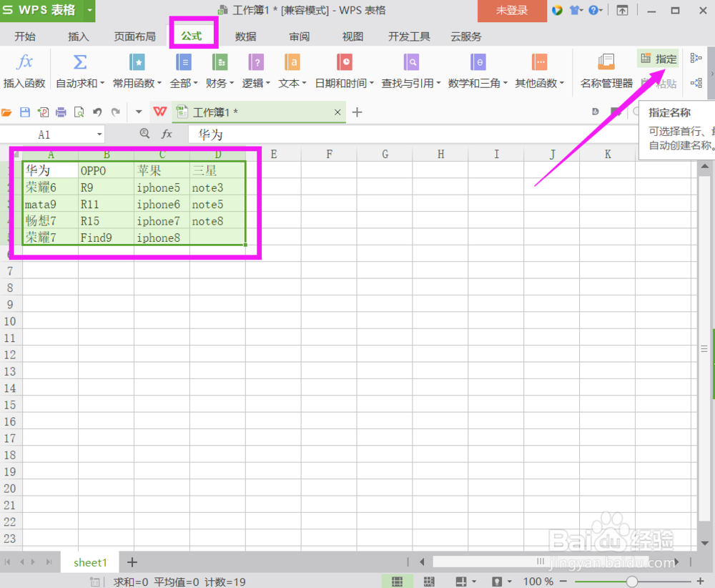Open the 插入 (Insert) ribbon tab
Image resolution: width=715 pixels, height=588 pixels.
79,36
